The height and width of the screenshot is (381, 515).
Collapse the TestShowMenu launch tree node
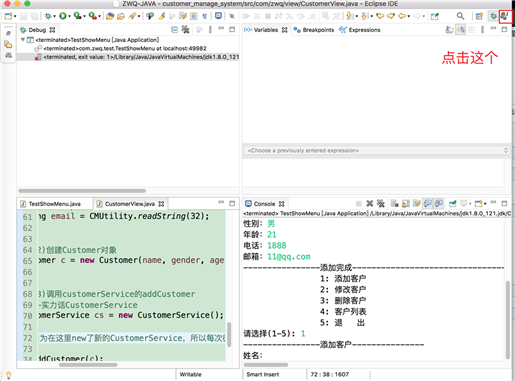(x=23, y=40)
